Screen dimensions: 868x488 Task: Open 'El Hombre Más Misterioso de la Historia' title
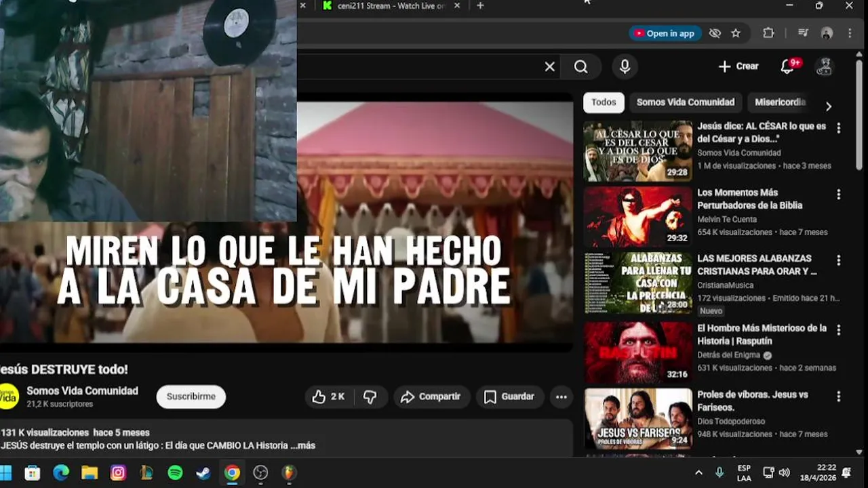tap(762, 335)
